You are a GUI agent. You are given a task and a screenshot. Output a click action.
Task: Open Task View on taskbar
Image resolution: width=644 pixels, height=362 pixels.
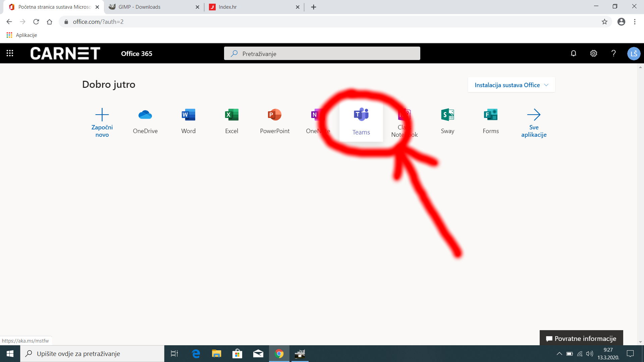coord(174,354)
